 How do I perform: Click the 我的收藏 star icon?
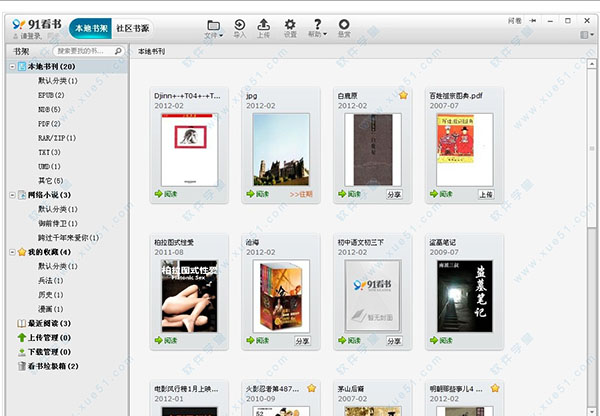22,252
